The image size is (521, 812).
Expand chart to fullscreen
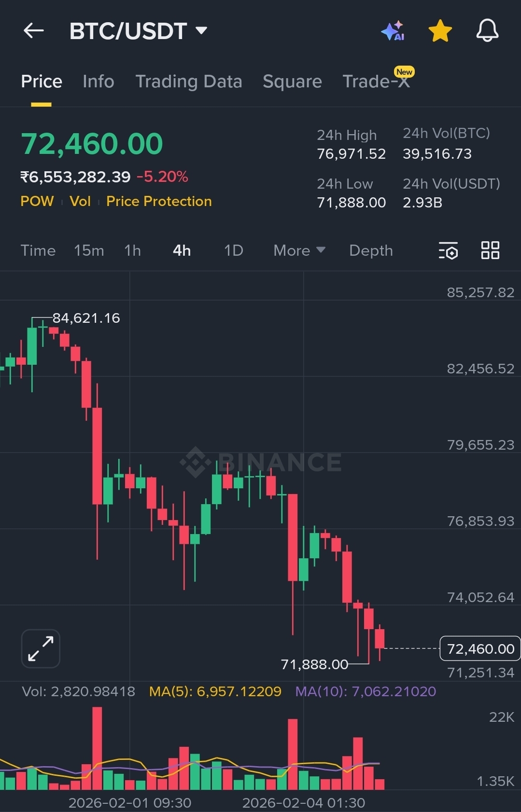[x=41, y=648]
